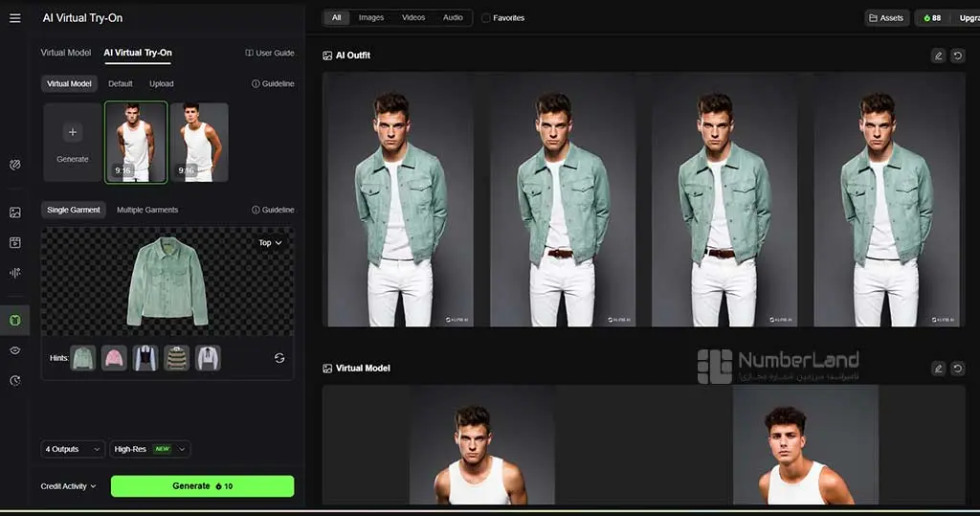Click the edit icon for AI Outfit
Image resolution: width=980 pixels, height=516 pixels.
click(938, 56)
